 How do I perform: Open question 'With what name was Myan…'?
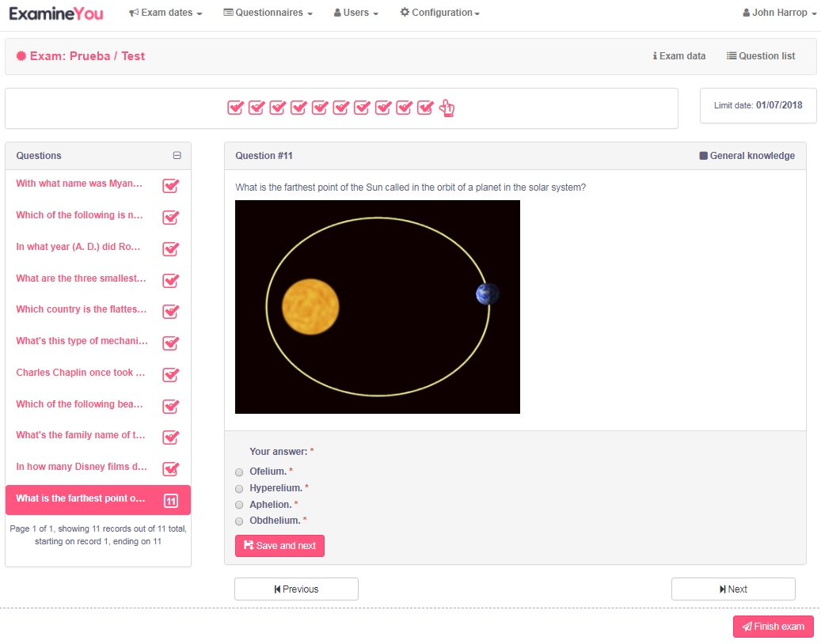click(x=79, y=184)
